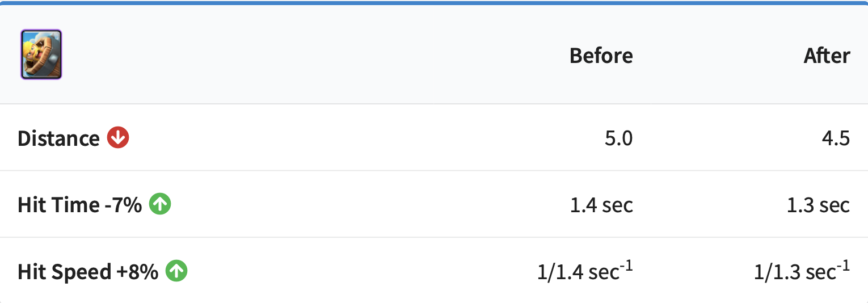Click the Barbarian Barrel card icon
The image size is (868, 303).
click(x=41, y=54)
